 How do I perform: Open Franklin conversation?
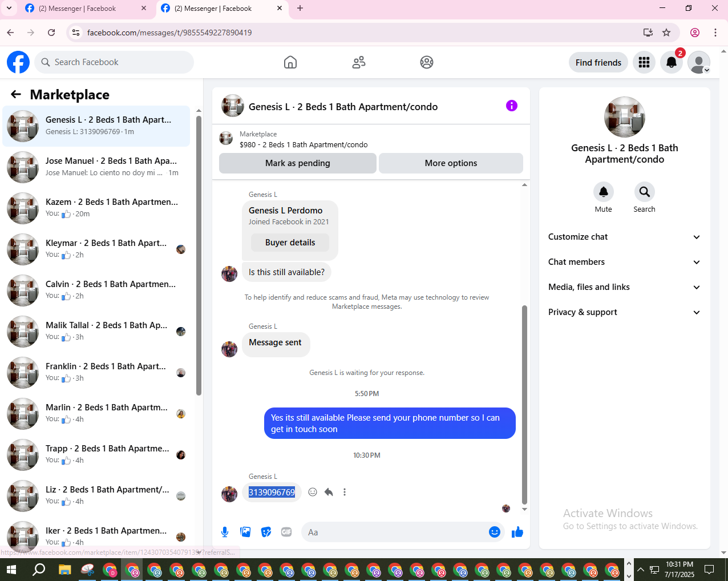(x=96, y=373)
